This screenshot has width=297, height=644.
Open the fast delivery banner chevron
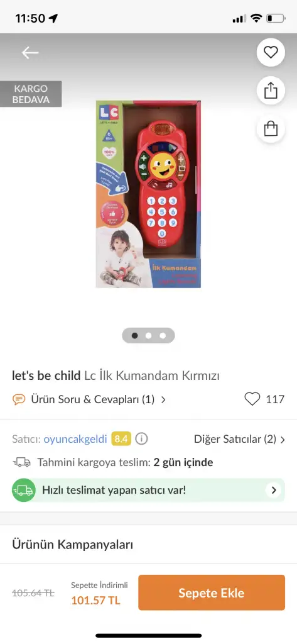click(x=273, y=490)
